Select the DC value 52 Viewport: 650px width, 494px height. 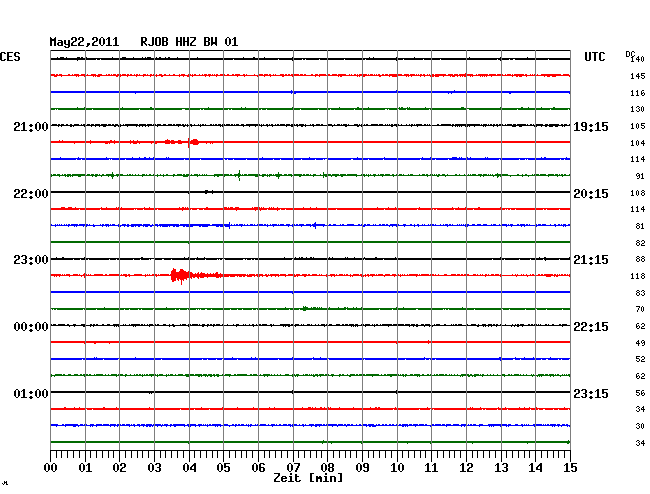[640, 359]
